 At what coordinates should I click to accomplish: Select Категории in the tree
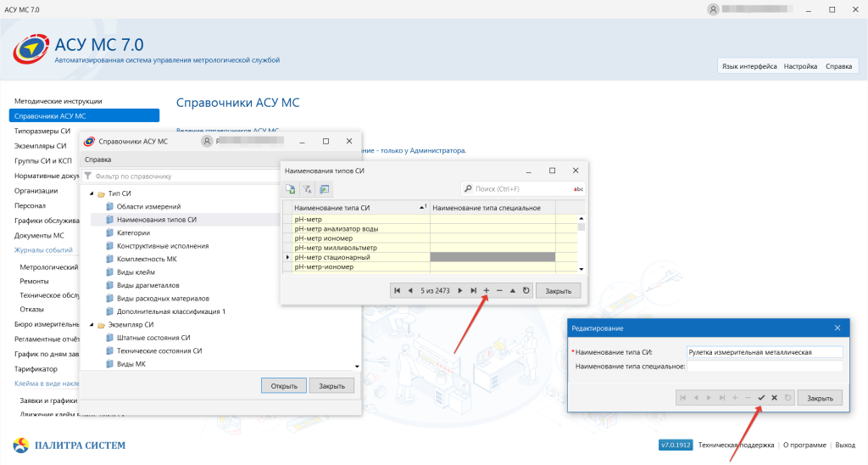133,232
